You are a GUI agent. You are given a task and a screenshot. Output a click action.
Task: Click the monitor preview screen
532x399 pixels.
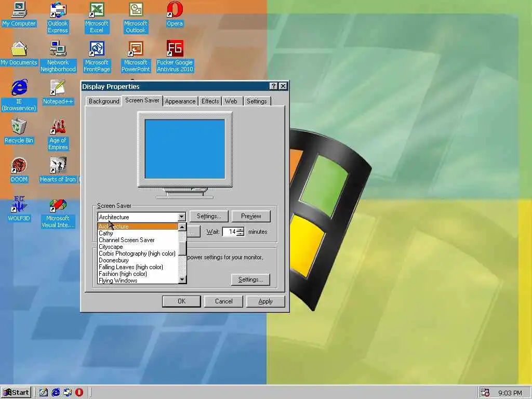click(185, 149)
